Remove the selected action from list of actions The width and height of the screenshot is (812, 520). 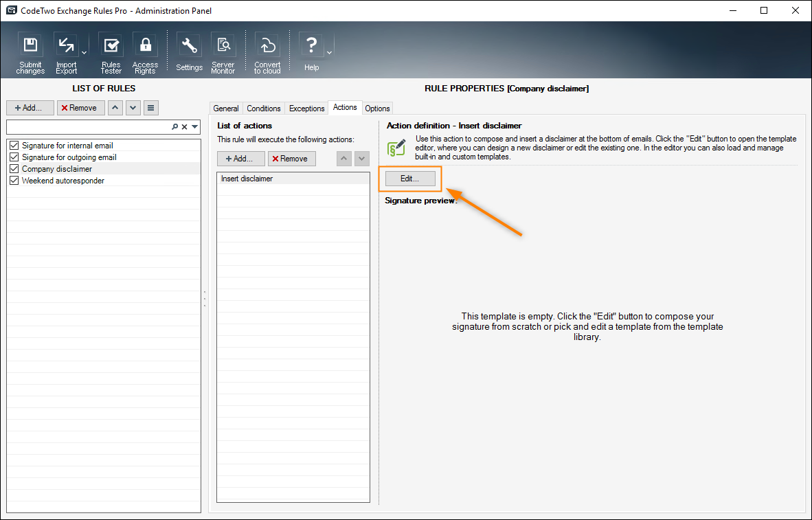coord(291,159)
